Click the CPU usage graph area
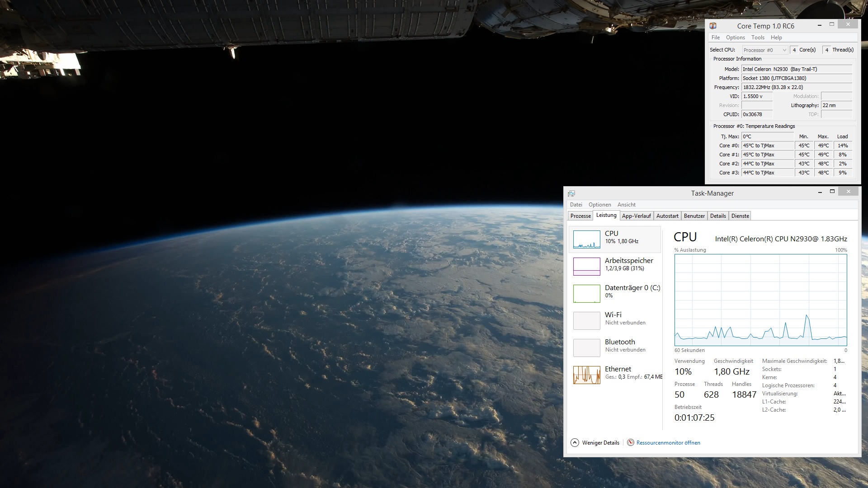 coord(760,300)
